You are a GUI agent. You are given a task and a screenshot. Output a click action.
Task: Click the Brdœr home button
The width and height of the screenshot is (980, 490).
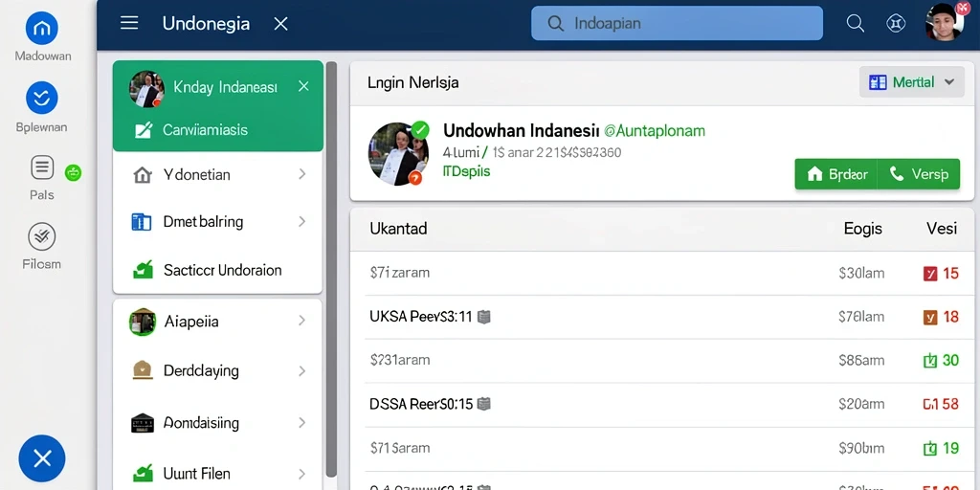(836, 174)
